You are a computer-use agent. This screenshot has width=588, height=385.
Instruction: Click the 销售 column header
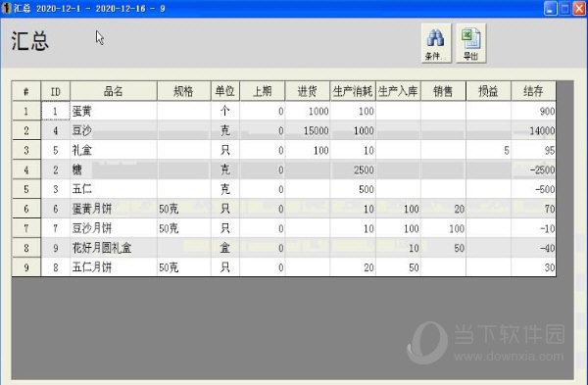tap(443, 91)
